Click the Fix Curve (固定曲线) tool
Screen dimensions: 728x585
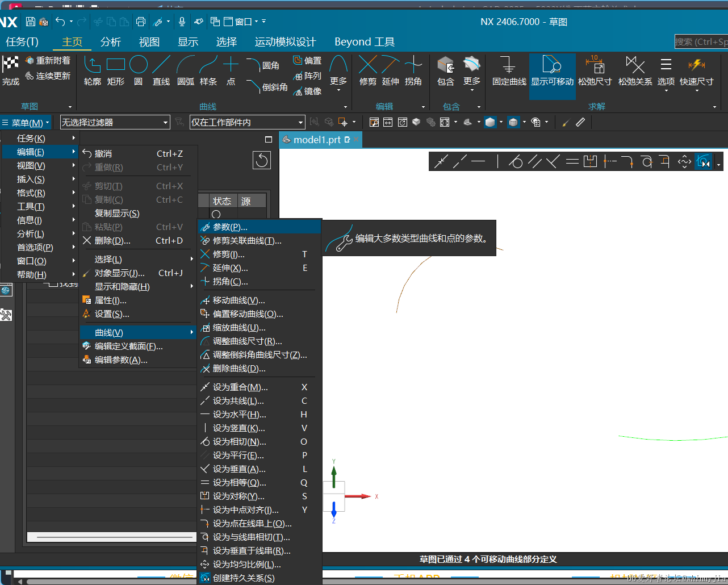click(509, 70)
